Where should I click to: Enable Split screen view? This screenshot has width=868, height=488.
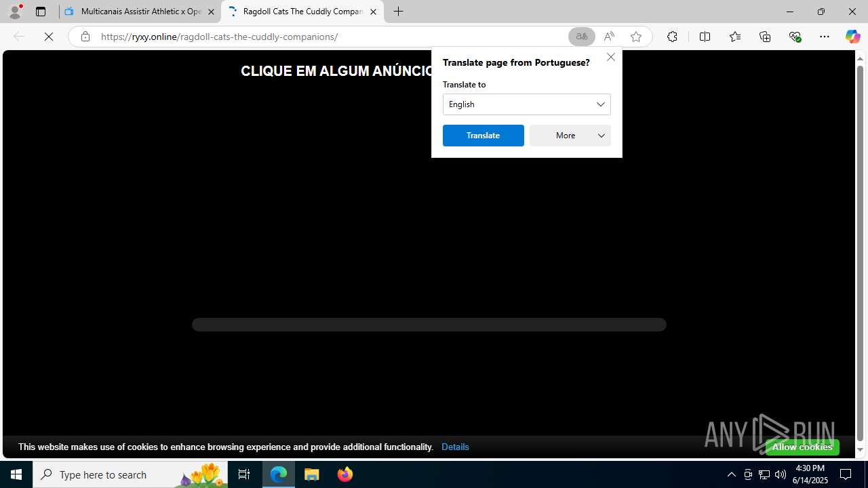705,37
